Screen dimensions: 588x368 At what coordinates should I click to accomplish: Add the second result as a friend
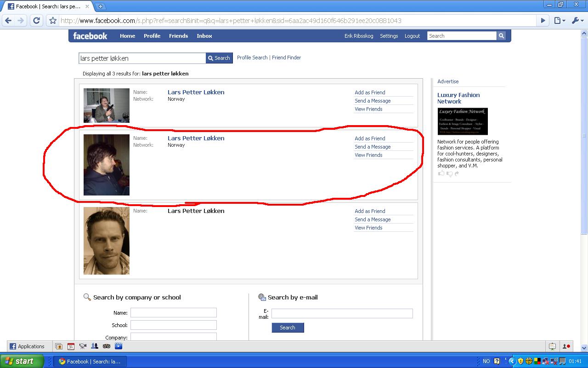[370, 138]
